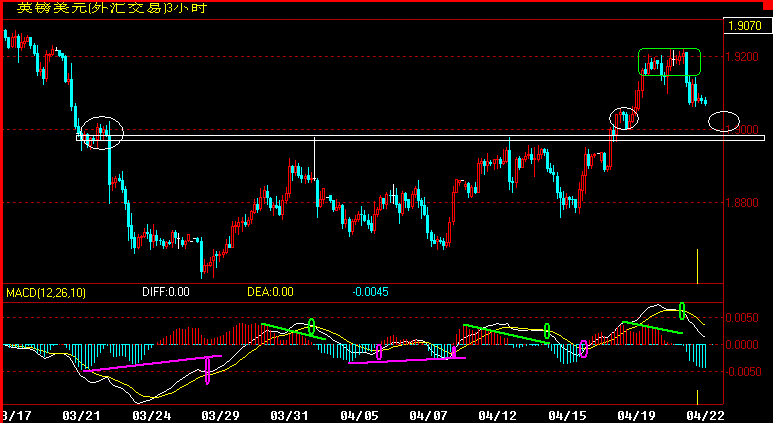This screenshot has width=773, height=423.
Task: Click the DIFF:0.00 readout
Action: coord(166,292)
